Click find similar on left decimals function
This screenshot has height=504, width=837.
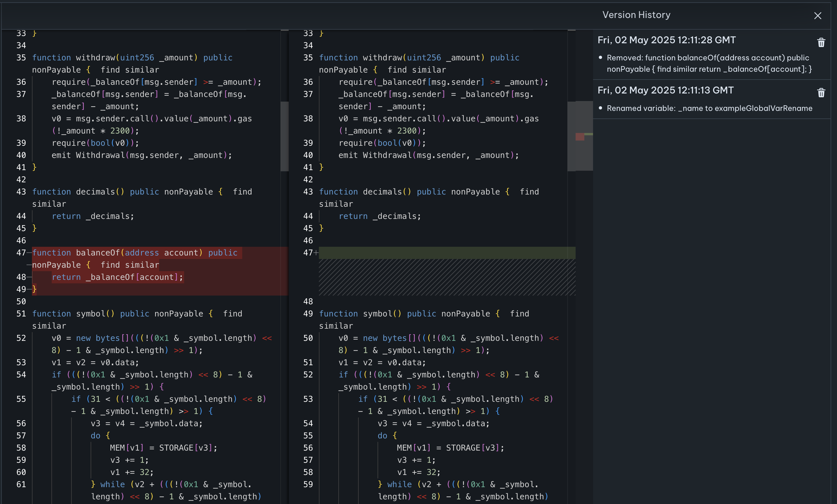coord(242,192)
